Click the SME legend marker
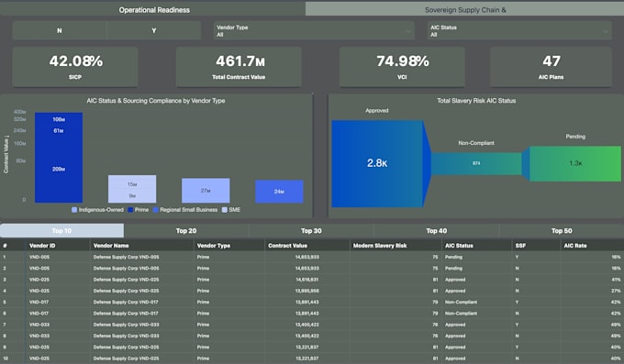624x364 pixels. (x=225, y=210)
